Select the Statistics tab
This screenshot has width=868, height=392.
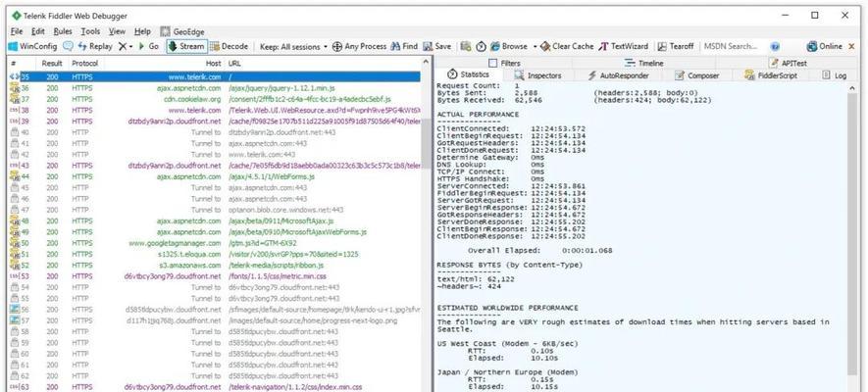pos(468,74)
